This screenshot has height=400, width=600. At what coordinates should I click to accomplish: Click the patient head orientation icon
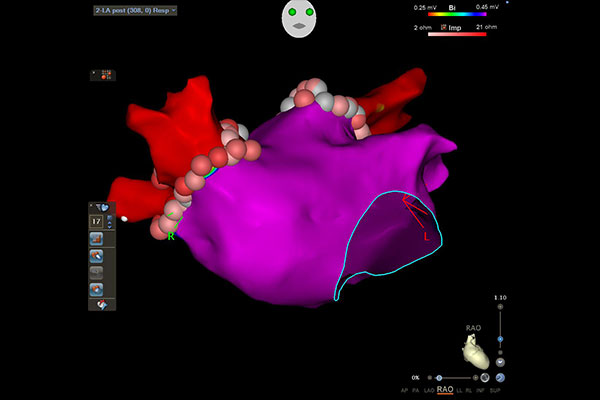point(299,19)
